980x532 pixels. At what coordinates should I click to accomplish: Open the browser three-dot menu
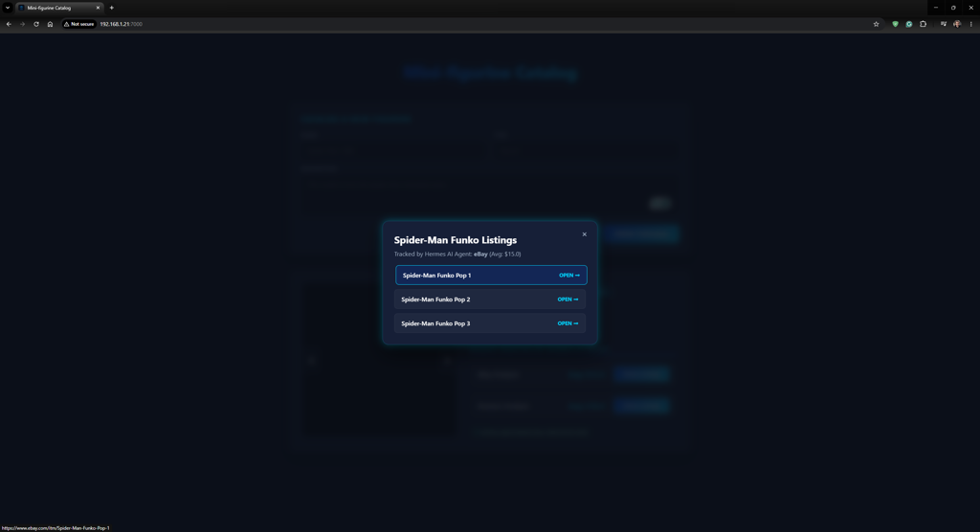click(970, 24)
